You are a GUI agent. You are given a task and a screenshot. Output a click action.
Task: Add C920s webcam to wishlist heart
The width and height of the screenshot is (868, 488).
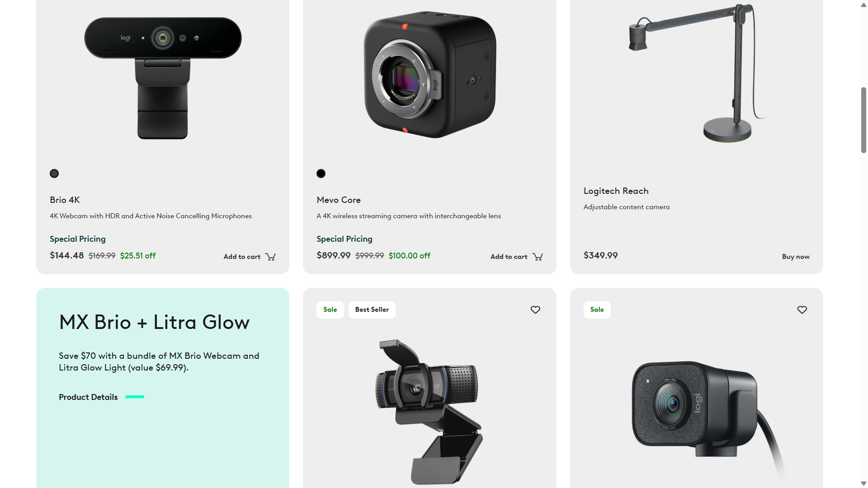click(535, 310)
